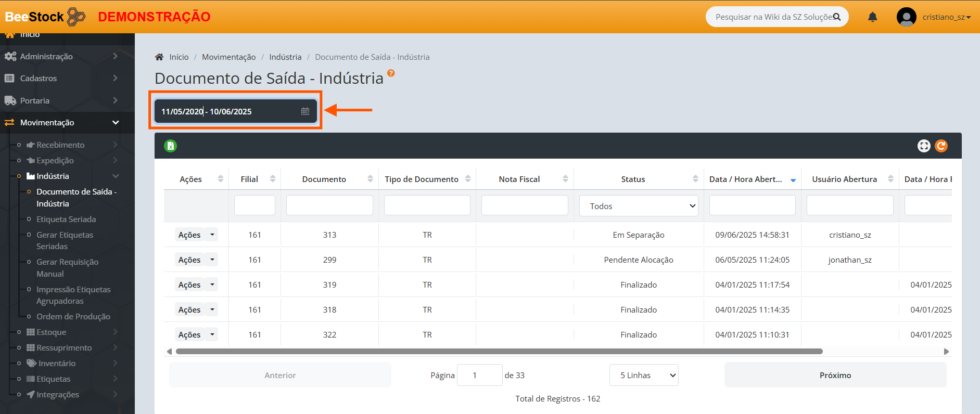Toggle fullscreen with the expand icon
The width and height of the screenshot is (980, 414).
pos(924,146)
